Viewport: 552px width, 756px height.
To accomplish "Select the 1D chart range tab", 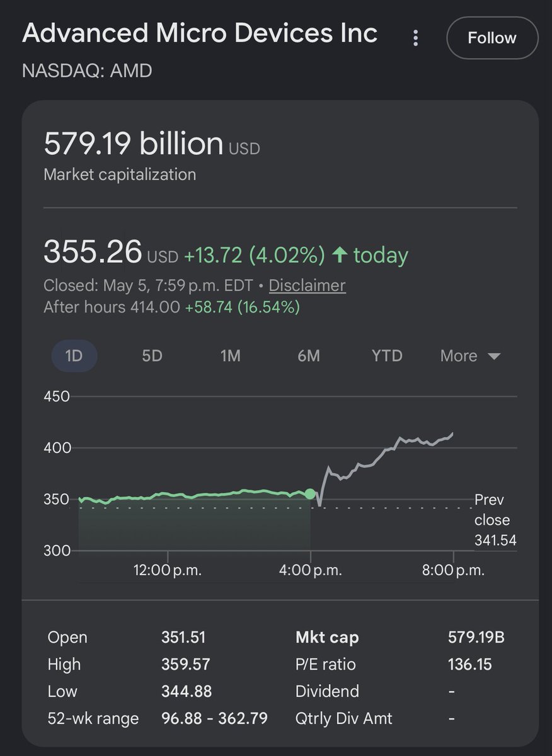I will tap(74, 356).
